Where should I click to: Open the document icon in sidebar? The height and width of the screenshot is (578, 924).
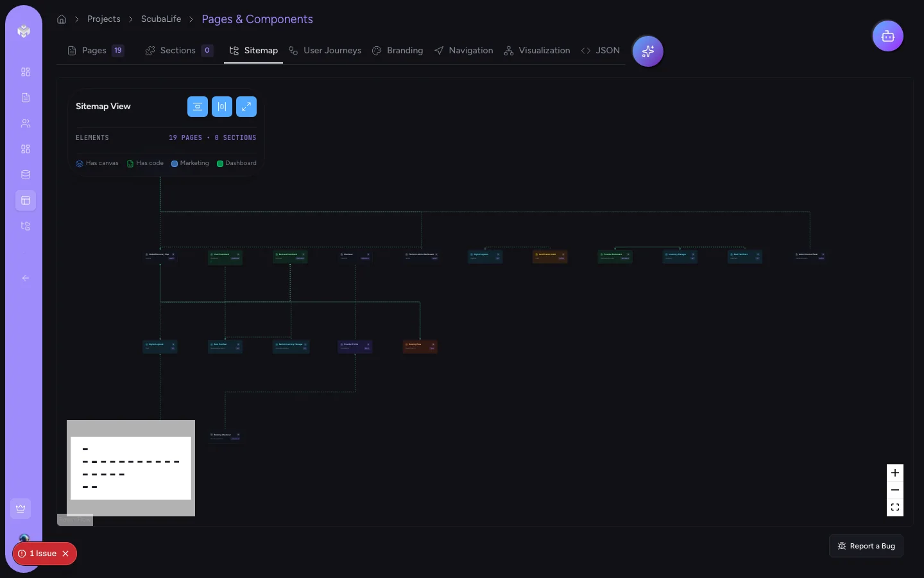point(26,98)
